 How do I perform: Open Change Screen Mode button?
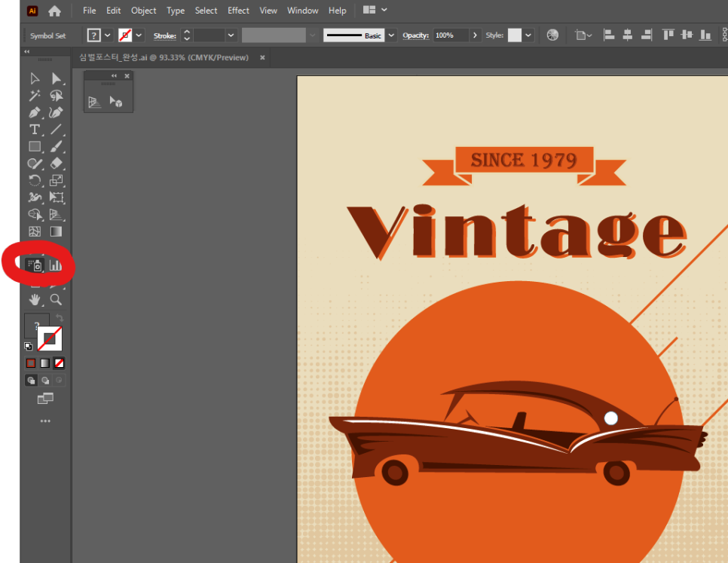point(45,399)
